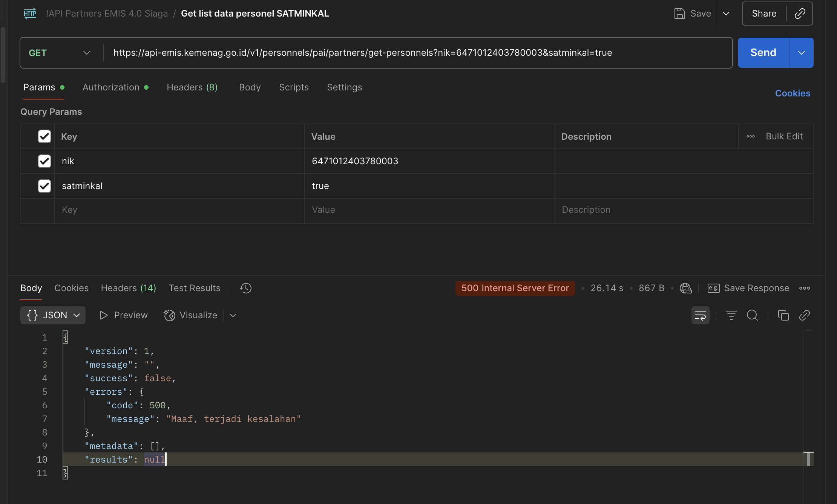Screen dimensions: 837x504
Task: Open search in response body
Action: coord(752,315)
